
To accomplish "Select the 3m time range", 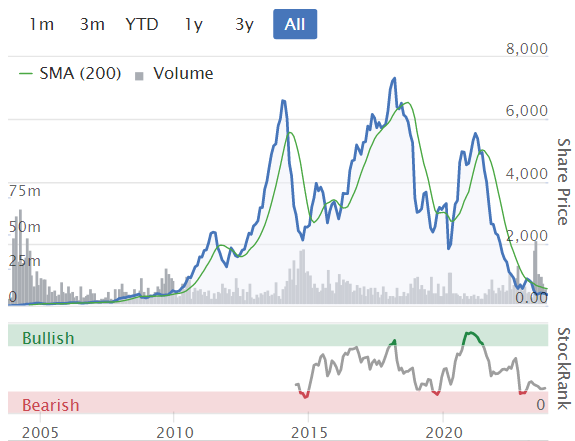I will [92, 25].
